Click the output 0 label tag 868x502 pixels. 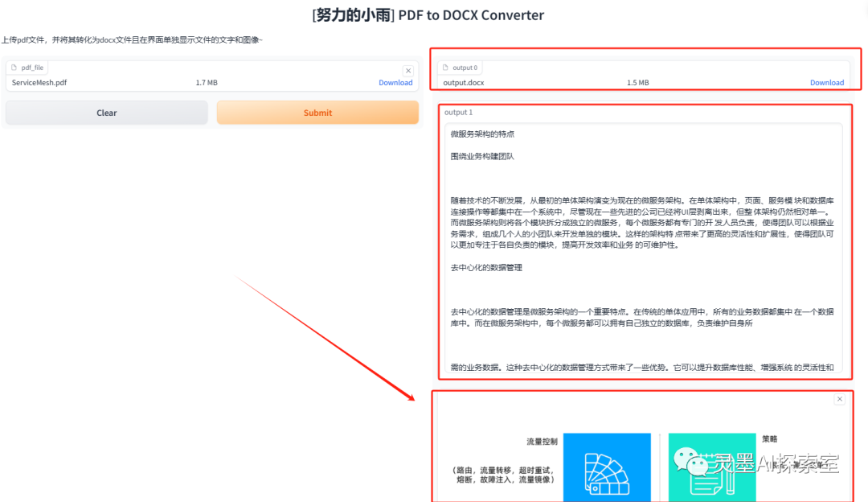point(460,68)
